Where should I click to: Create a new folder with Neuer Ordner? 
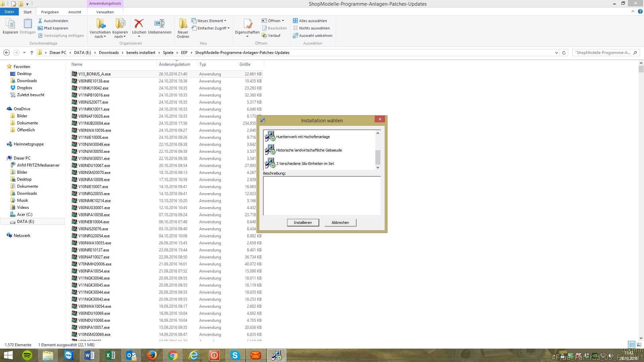pyautogui.click(x=183, y=24)
